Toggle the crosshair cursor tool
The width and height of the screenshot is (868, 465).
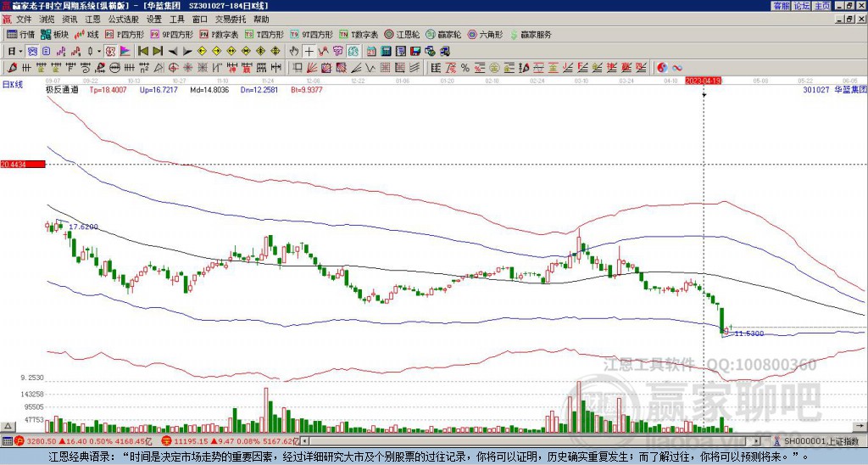[309, 52]
